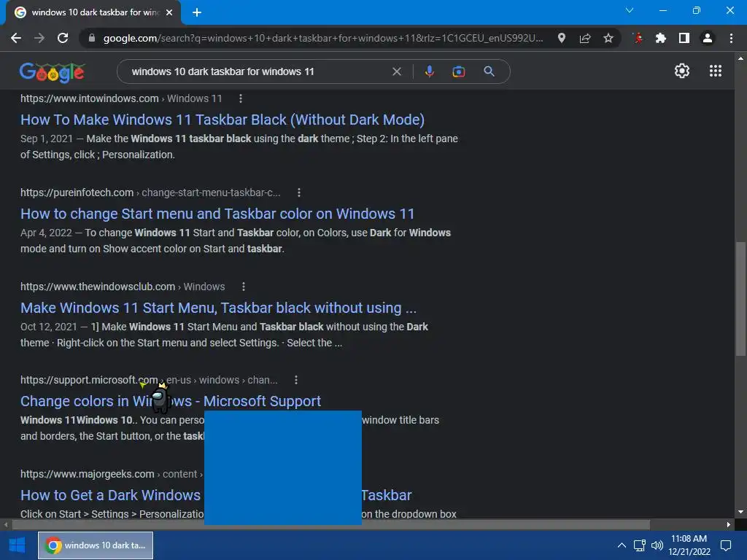Click the https://www.thewindowsclub.com URL text
Image resolution: width=747 pixels, height=560 pixels.
[98, 287]
